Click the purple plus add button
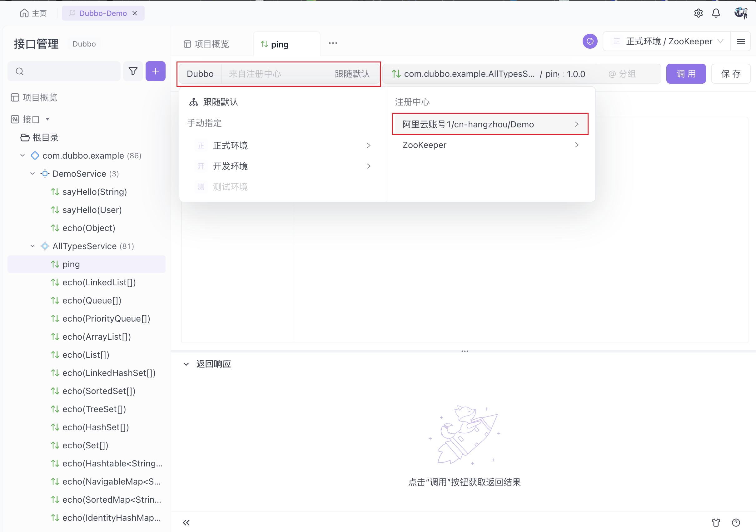 tap(155, 71)
